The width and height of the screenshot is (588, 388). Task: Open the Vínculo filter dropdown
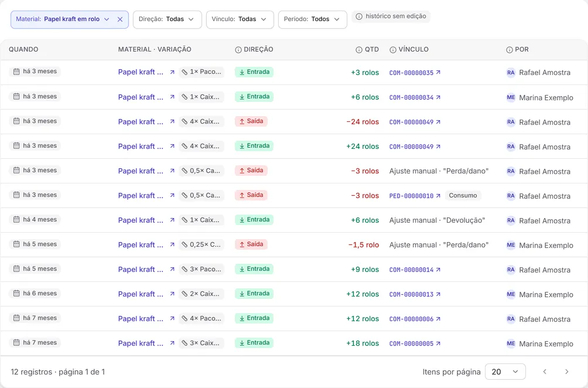(240, 19)
